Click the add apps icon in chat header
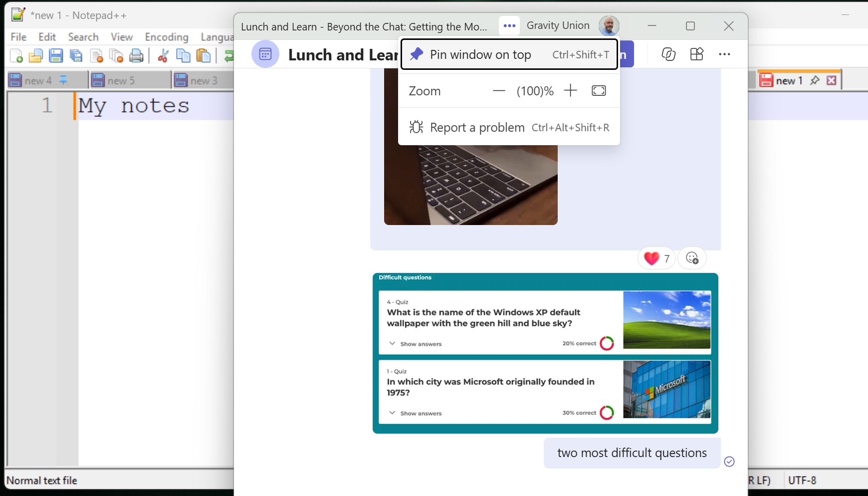Viewport: 868px width, 496px height. (x=697, y=54)
